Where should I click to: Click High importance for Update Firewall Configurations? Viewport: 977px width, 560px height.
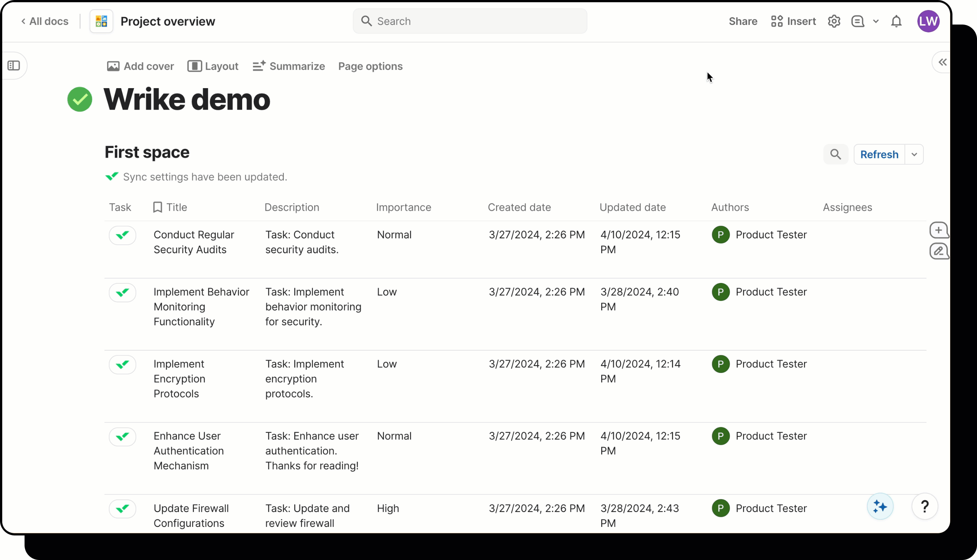coord(388,508)
